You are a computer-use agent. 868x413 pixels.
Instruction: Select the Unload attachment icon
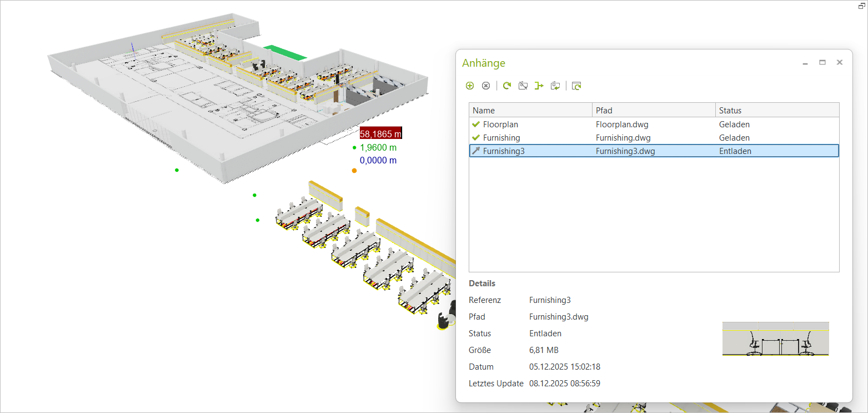click(523, 86)
